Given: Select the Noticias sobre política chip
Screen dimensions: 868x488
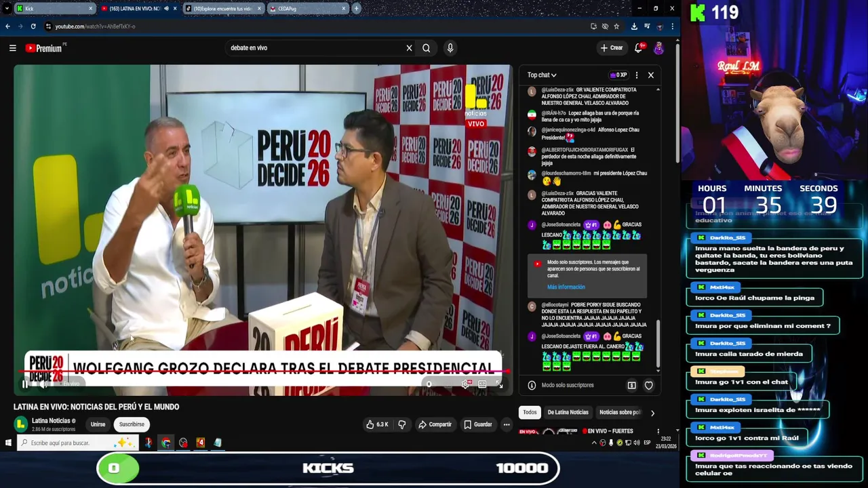Looking at the screenshot, I should click(618, 412).
